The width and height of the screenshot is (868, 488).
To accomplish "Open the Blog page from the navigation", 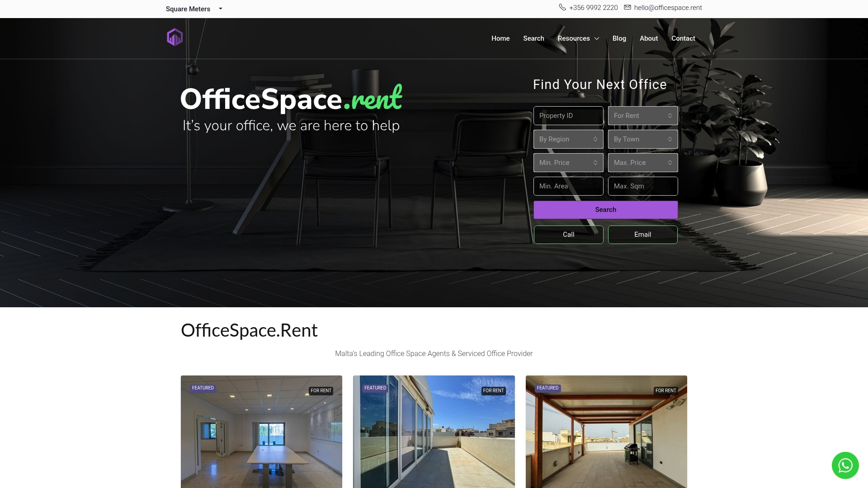I will [619, 38].
